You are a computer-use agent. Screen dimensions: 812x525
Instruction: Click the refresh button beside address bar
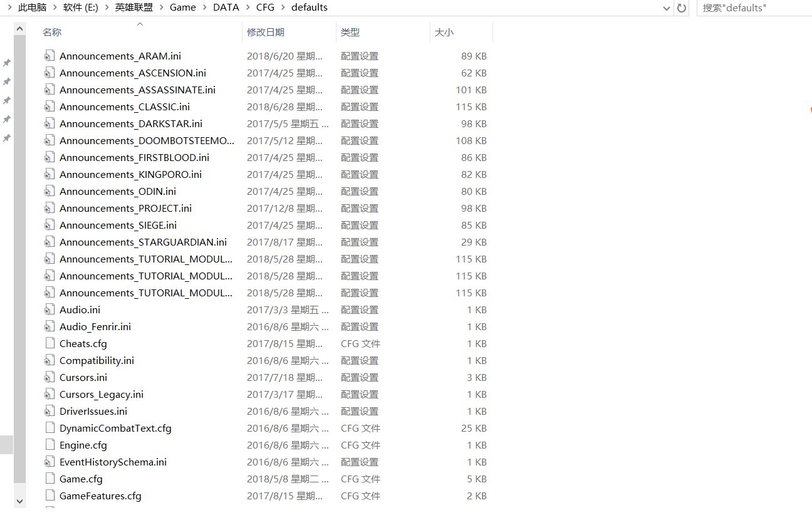click(x=682, y=8)
